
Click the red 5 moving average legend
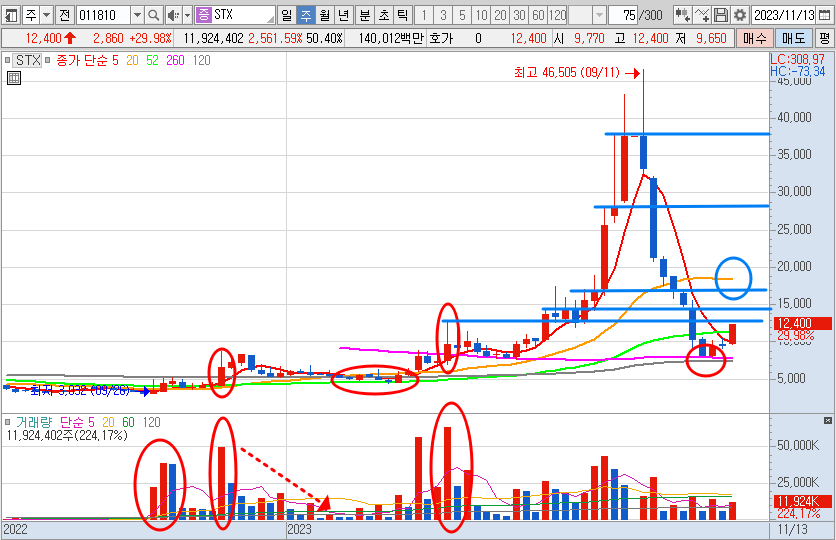pos(115,60)
